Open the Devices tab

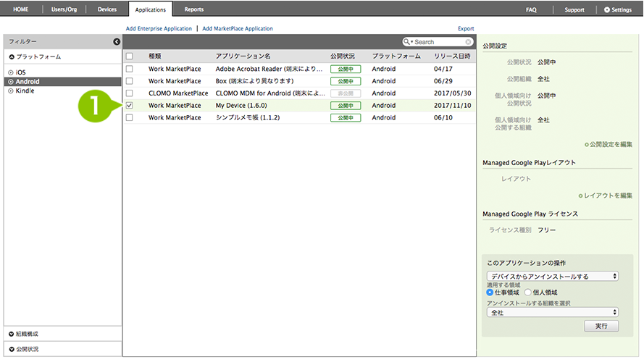107,9
